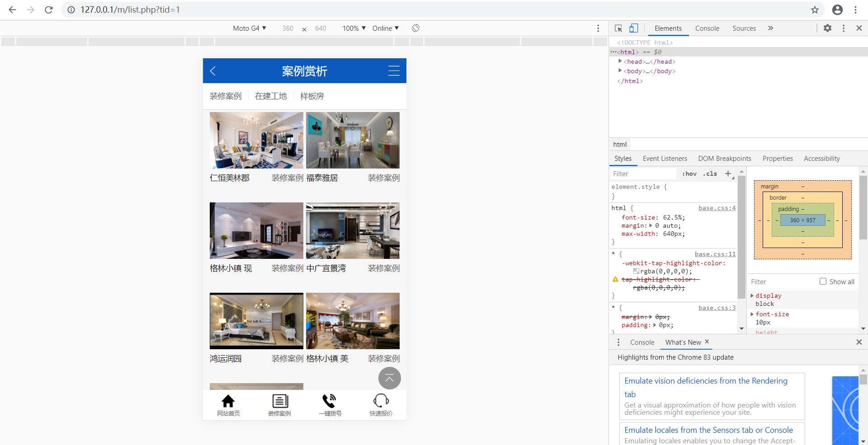The height and width of the screenshot is (445, 868).
Task: Open the mobile page hamburger menu
Action: (394, 71)
